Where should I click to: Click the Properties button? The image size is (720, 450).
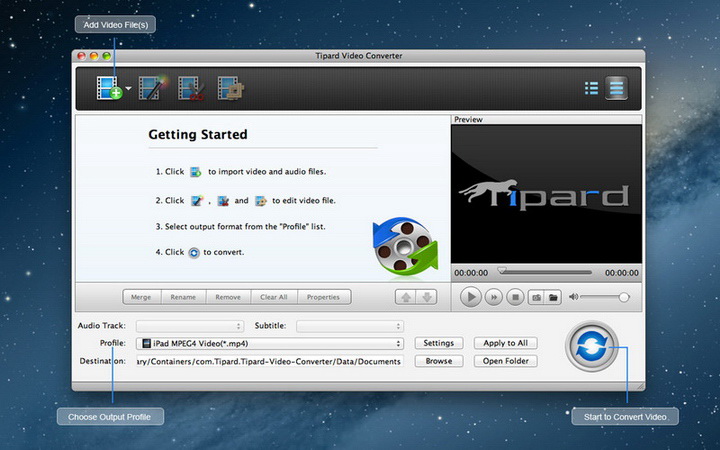(324, 297)
